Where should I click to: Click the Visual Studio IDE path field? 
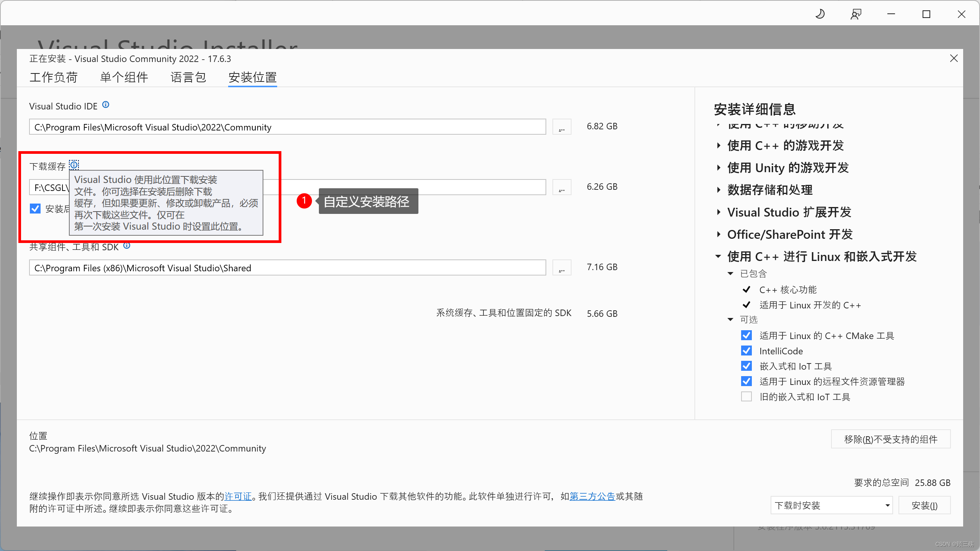click(287, 127)
